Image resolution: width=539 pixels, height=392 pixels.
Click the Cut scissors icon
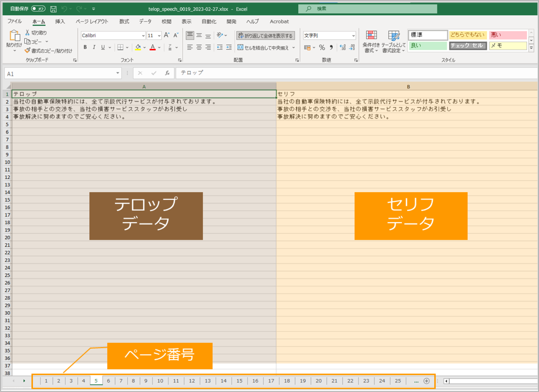click(x=27, y=32)
